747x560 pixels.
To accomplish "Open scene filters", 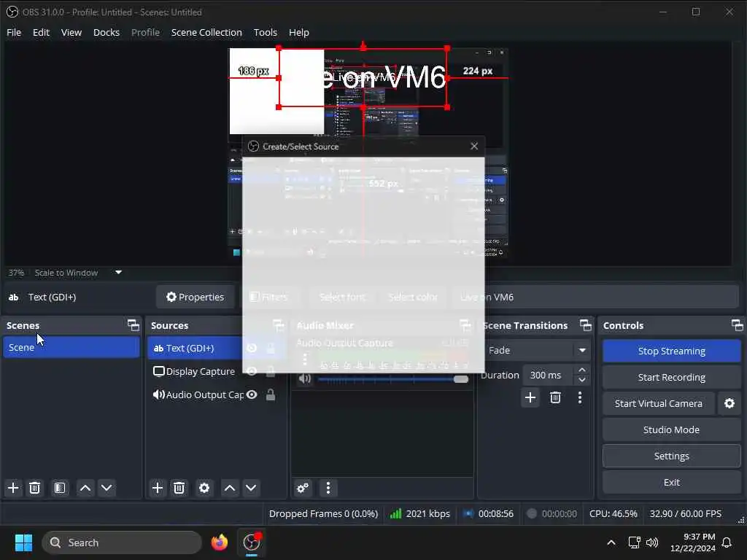I will 60,488.
